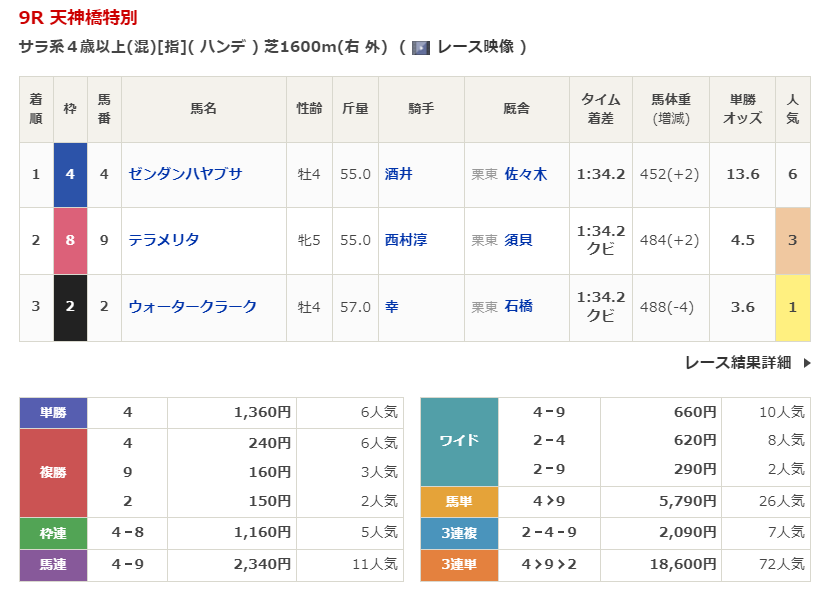Open trainer 佐々木 stable link

pyautogui.click(x=526, y=174)
